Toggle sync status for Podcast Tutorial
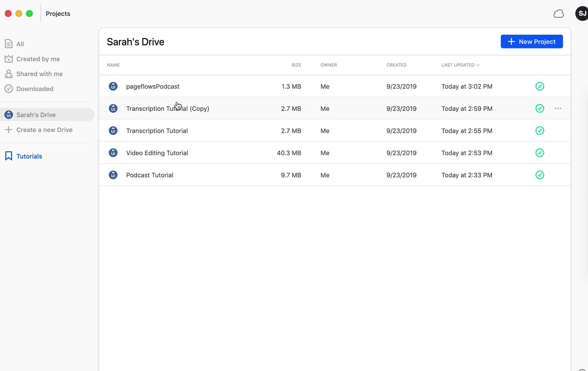Screen dimensions: 588x371 click(540, 175)
